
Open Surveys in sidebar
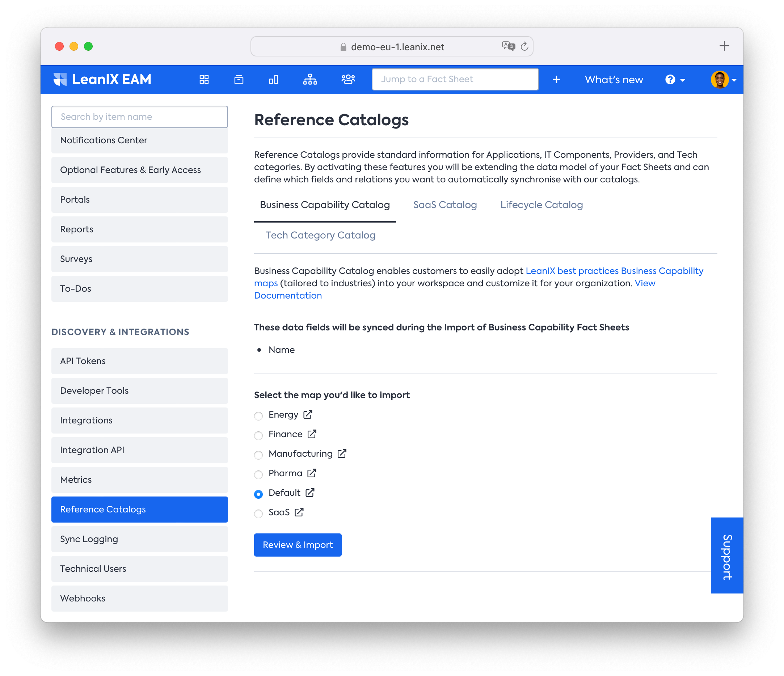(x=140, y=259)
